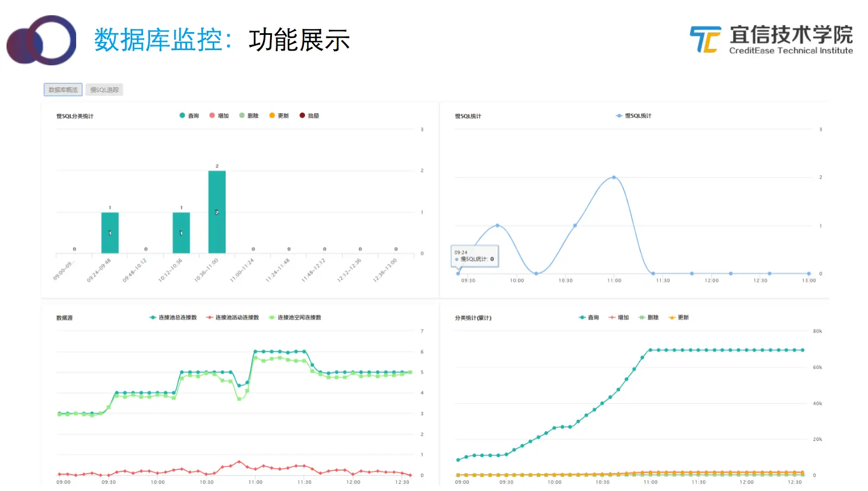Open the 慢SQL追踪 tab
The width and height of the screenshot is (868, 491).
pos(104,90)
